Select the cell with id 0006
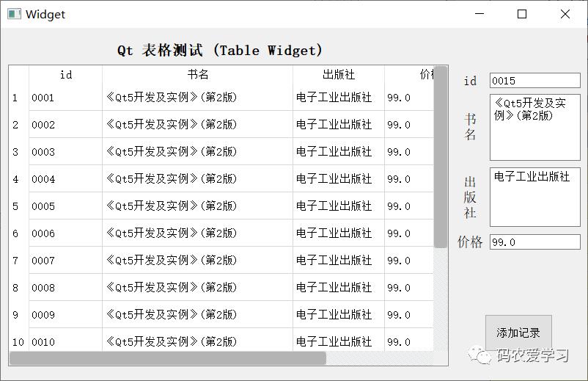 (x=66, y=233)
